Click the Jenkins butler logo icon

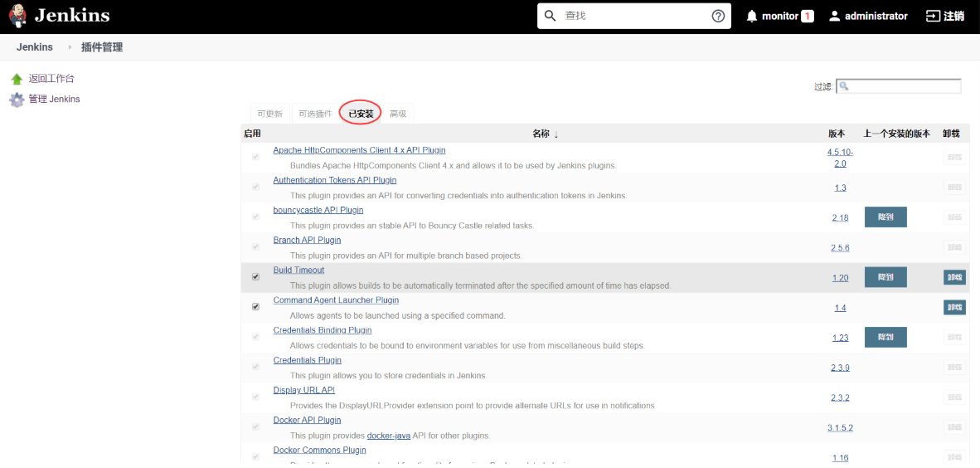point(18,16)
